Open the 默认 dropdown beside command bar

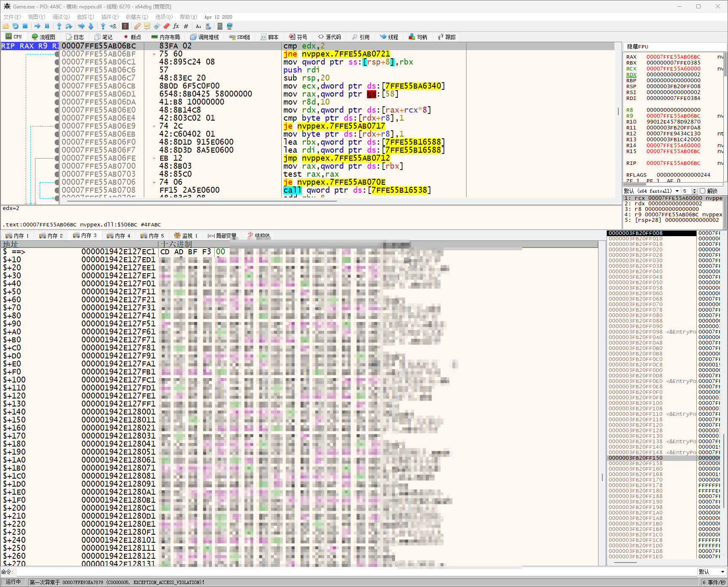point(712,572)
